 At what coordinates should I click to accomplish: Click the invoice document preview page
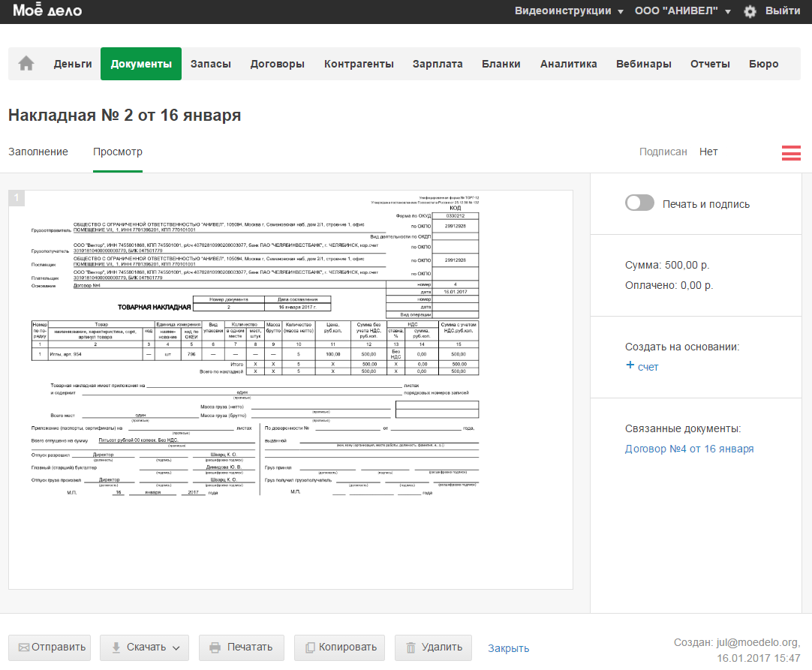tap(290, 389)
